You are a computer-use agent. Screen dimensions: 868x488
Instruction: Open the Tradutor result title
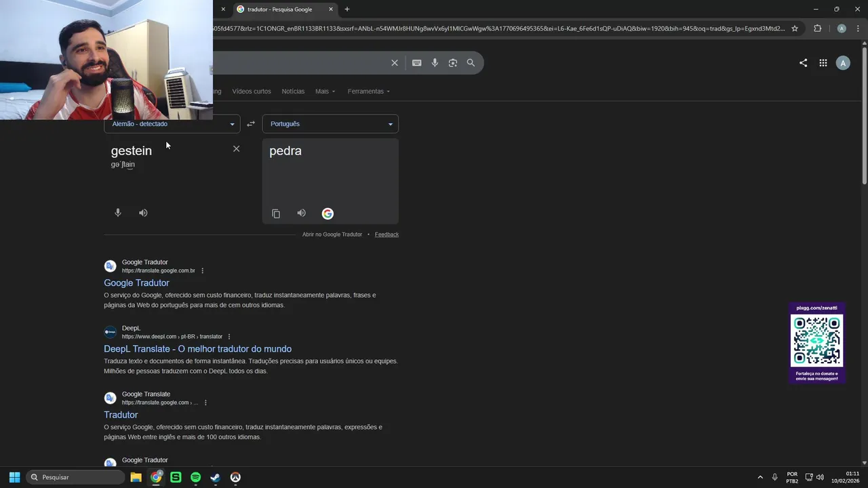pos(121,415)
